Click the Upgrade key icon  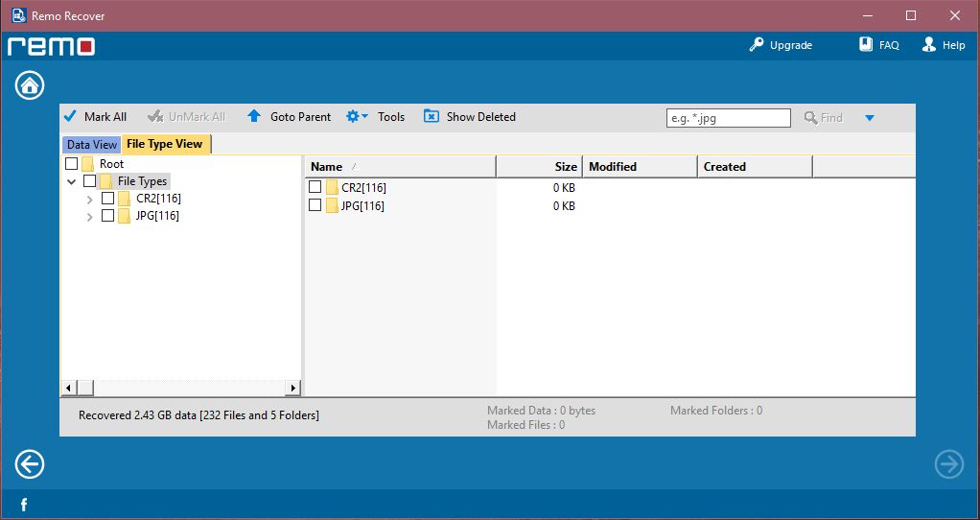tap(757, 45)
